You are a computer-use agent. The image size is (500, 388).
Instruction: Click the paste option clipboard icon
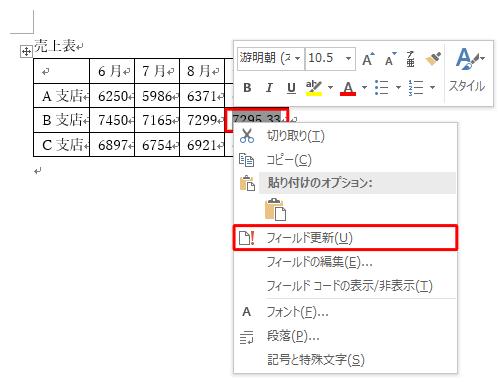tap(275, 209)
